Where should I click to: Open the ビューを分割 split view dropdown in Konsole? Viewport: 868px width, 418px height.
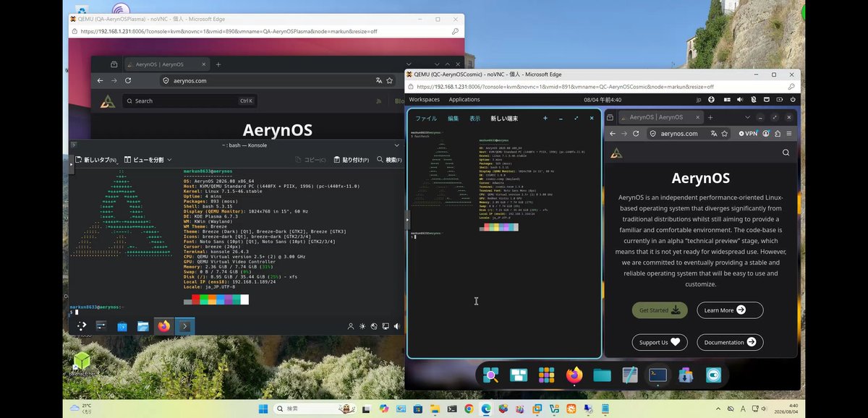[x=148, y=160]
